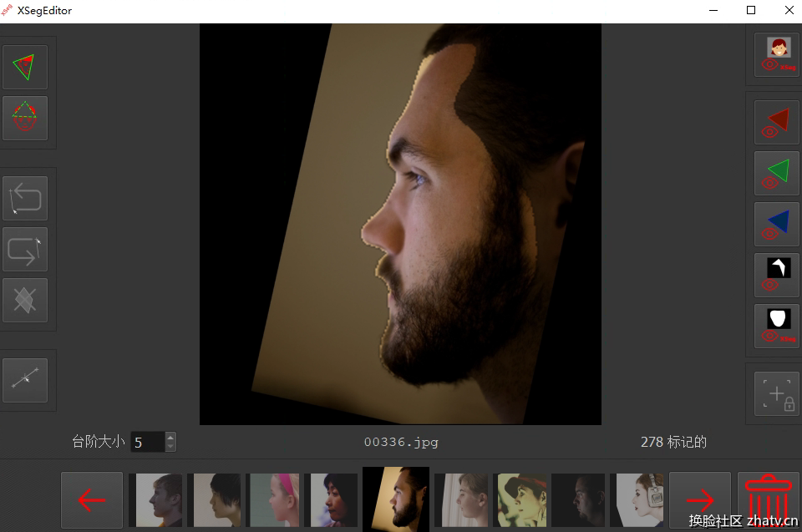Screen dimensions: 802x532
Task: Select the include polygon drawing tool
Action: [x=25, y=67]
